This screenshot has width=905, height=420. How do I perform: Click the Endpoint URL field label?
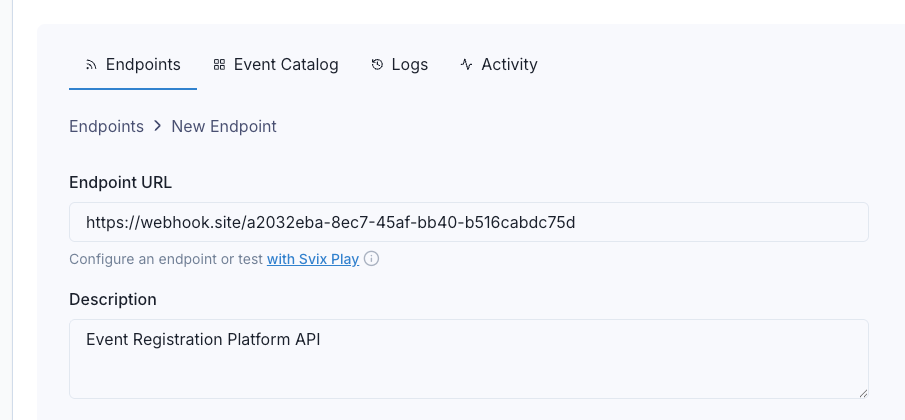coord(120,182)
